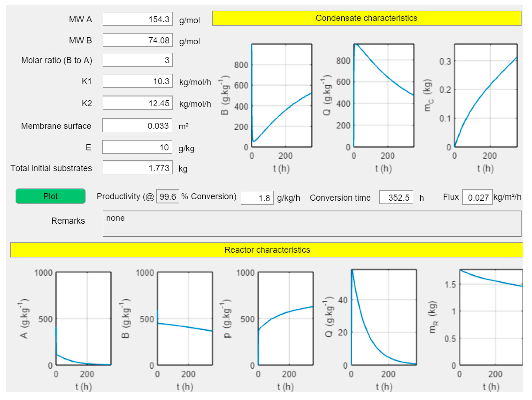Click the Flux value field

(x=477, y=197)
